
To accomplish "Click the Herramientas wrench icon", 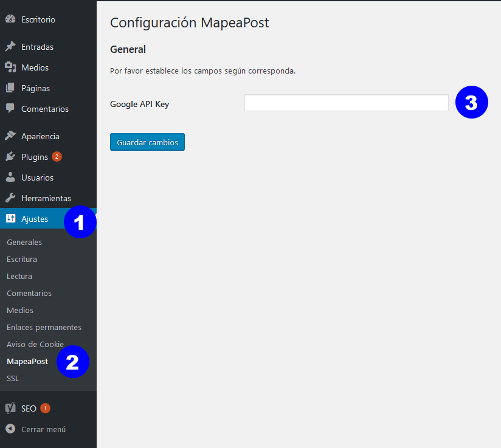I will (10, 198).
